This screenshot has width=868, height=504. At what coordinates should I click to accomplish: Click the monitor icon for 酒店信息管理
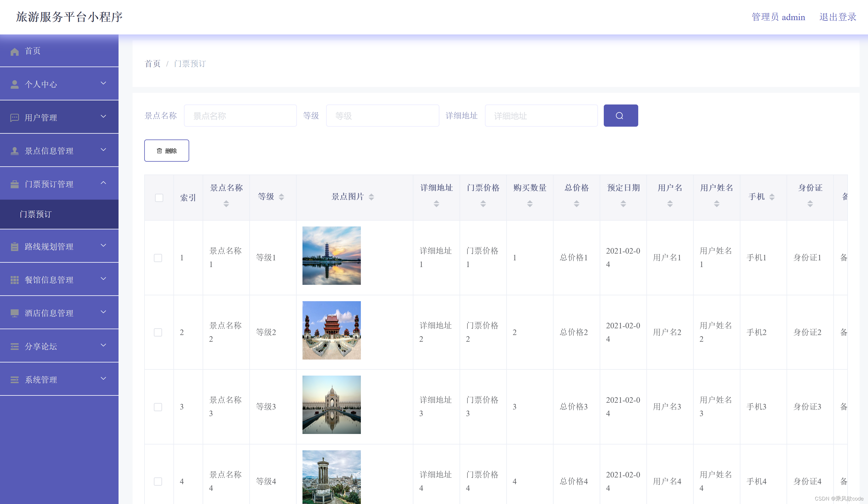pyautogui.click(x=15, y=313)
